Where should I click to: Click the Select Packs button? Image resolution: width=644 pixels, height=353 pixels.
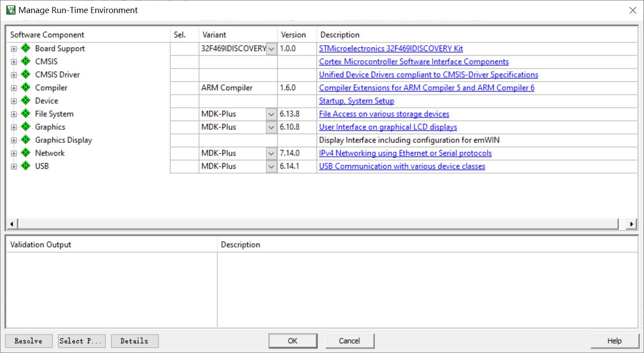pos(82,341)
